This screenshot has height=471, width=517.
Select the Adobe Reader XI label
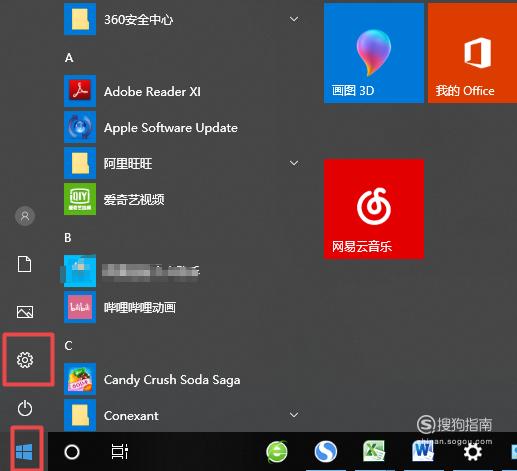[x=152, y=91]
